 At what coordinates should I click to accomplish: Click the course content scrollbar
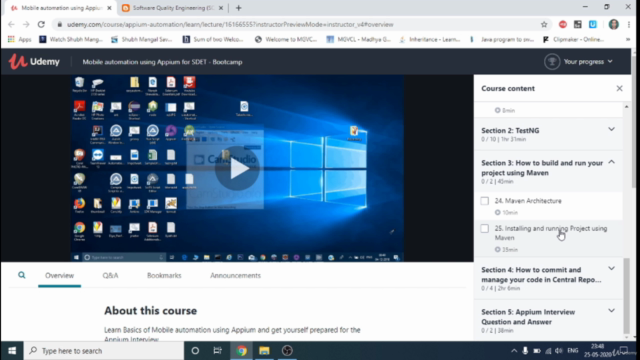tap(627, 295)
